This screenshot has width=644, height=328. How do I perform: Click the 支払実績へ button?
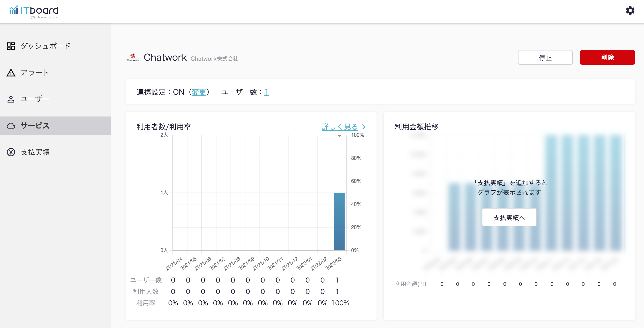[509, 217]
